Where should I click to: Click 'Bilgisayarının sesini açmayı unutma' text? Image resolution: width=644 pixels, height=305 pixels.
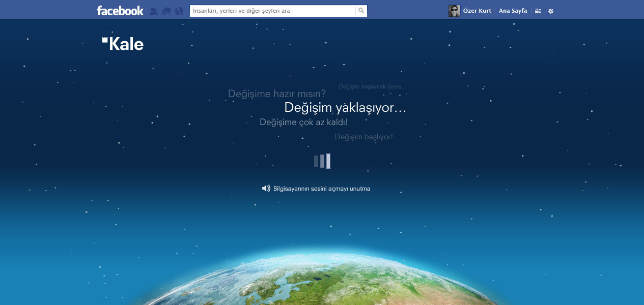coord(322,189)
